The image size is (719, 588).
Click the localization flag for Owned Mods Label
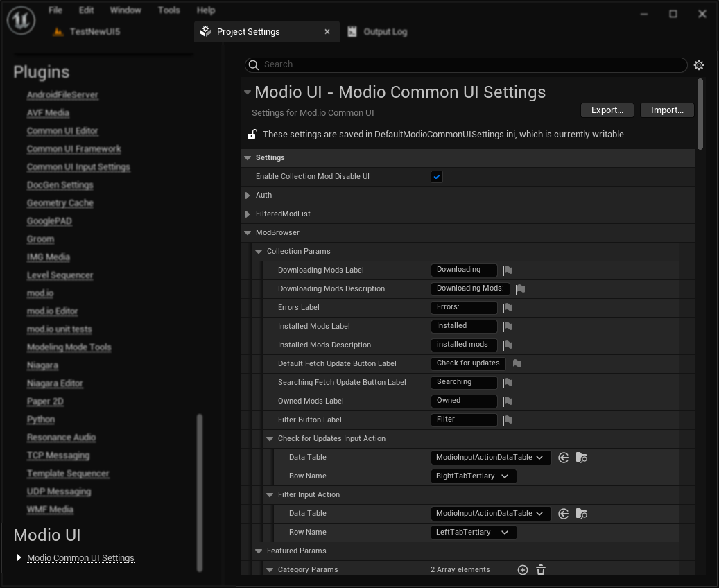point(508,401)
